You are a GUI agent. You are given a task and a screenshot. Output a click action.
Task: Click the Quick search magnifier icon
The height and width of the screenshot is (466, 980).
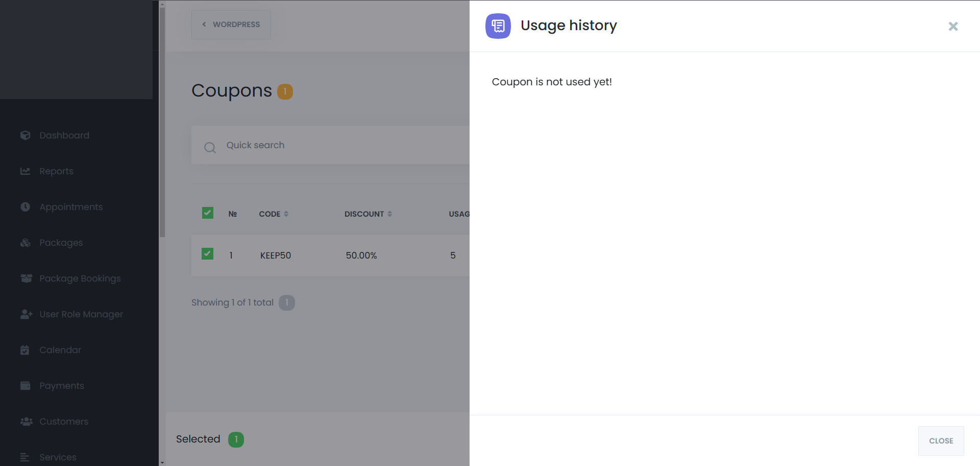click(x=210, y=148)
